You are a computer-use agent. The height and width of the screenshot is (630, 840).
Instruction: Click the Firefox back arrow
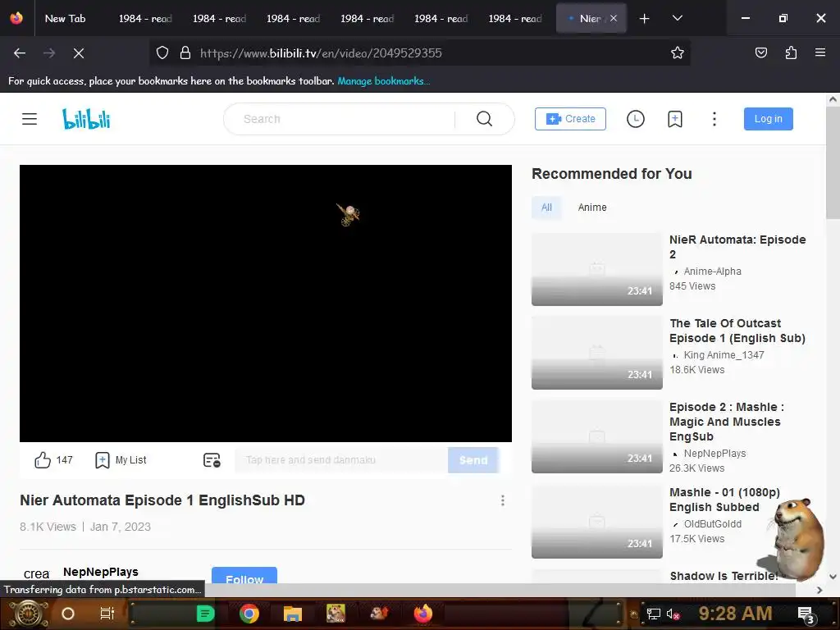(x=20, y=53)
